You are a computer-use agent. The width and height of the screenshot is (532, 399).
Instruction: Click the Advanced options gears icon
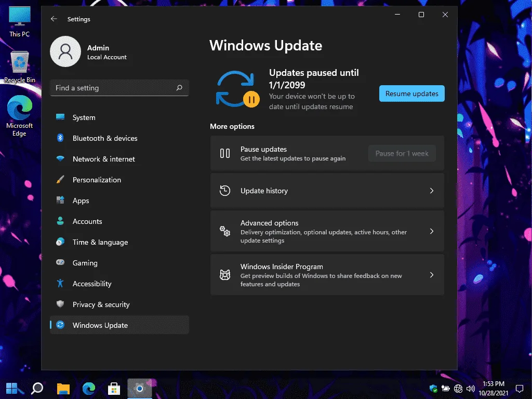pyautogui.click(x=224, y=231)
